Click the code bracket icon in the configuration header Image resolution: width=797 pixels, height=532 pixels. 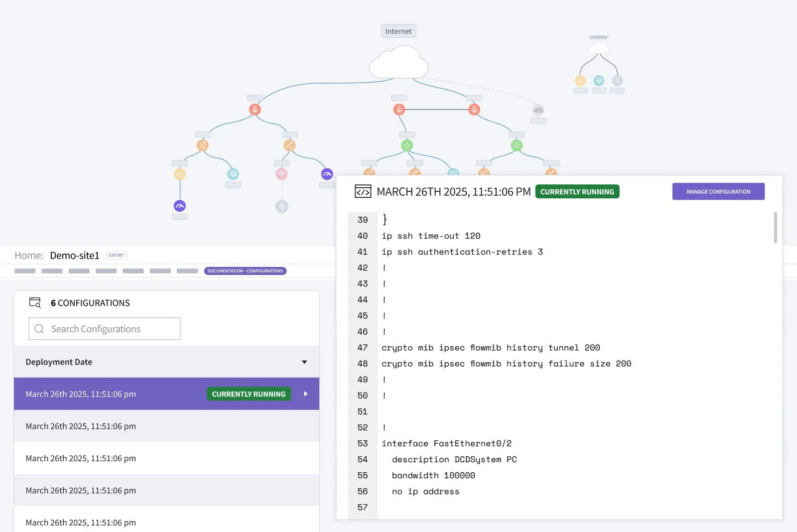point(363,192)
